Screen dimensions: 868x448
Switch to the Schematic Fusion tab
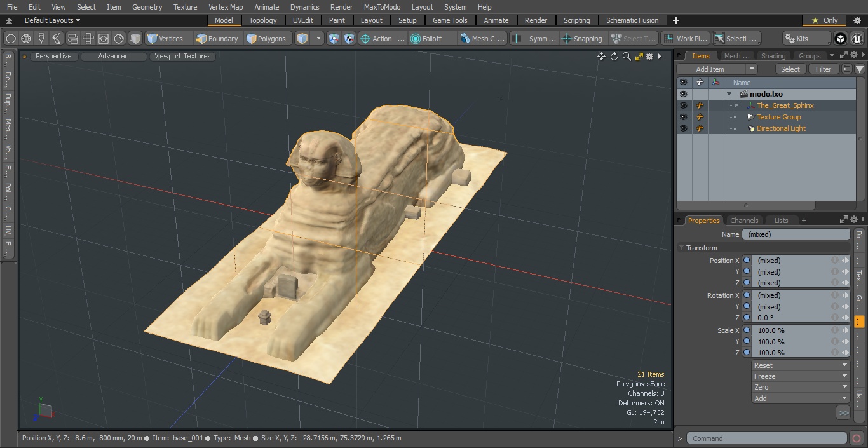click(x=632, y=20)
